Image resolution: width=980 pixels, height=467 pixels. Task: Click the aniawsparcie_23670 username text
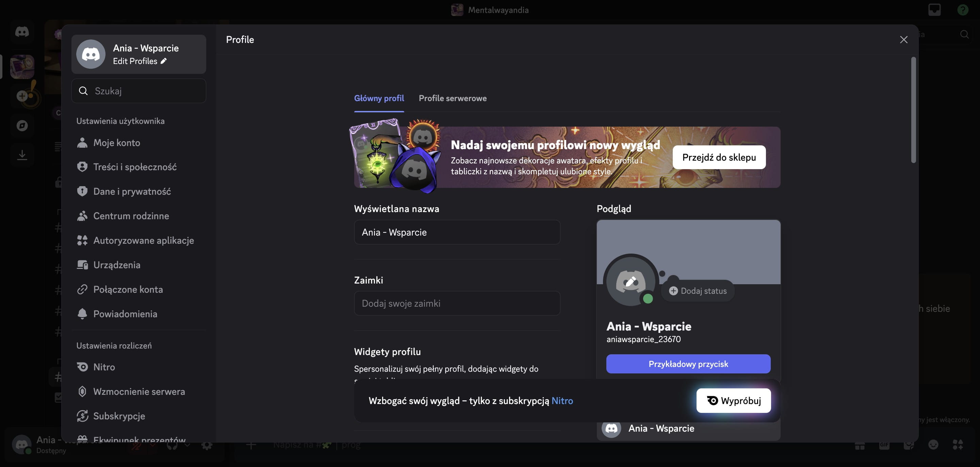(x=643, y=339)
